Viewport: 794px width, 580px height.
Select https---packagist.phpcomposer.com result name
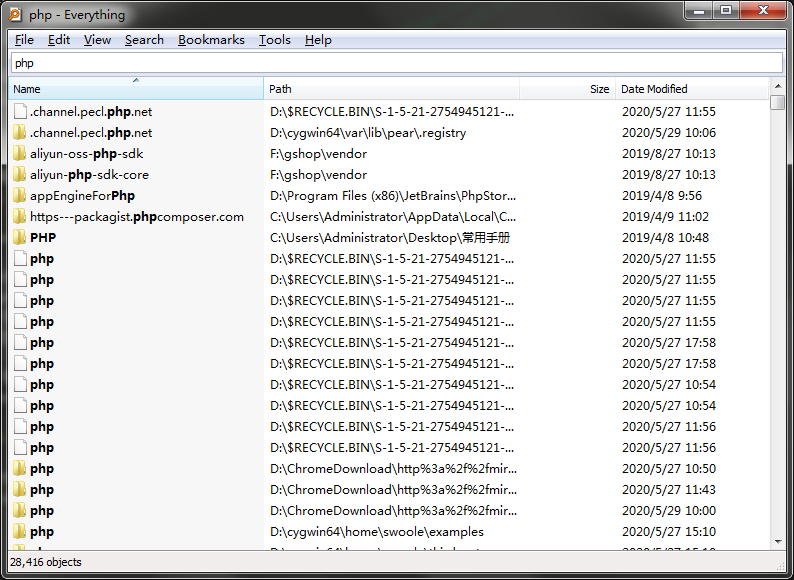pyautogui.click(x=137, y=217)
